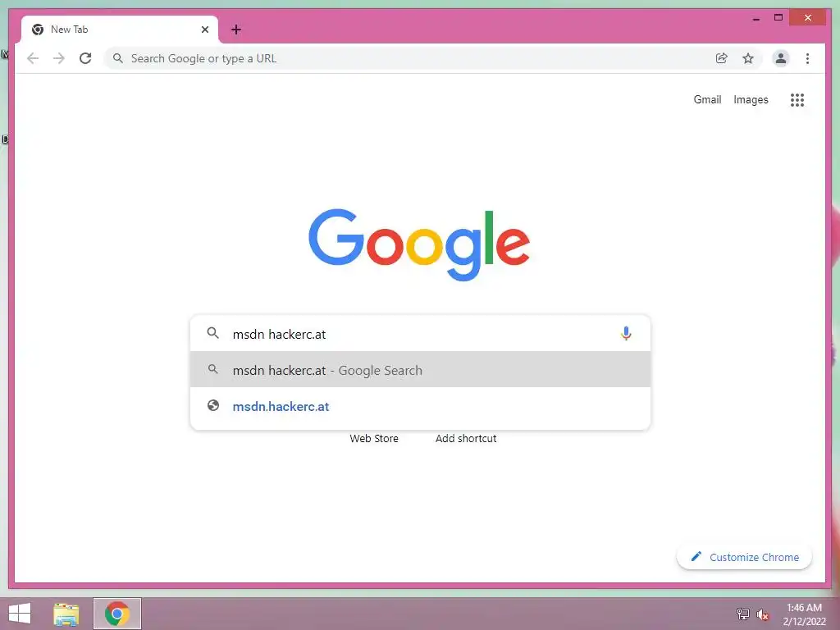Image resolution: width=840 pixels, height=630 pixels.
Task: Click the globe icon beside msdn.hackerc.at
Action: pos(212,405)
